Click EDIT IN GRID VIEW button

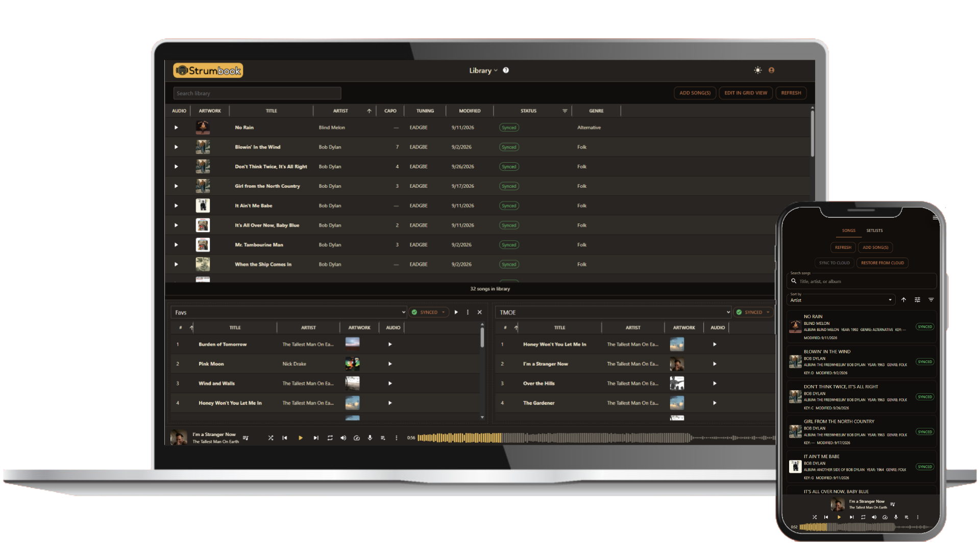745,93
